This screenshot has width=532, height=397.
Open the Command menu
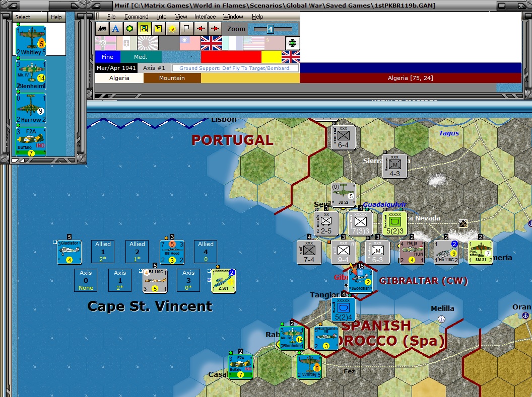point(136,17)
